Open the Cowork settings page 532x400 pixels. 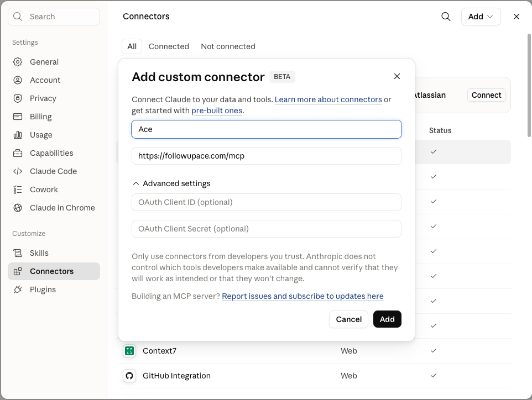(54, 190)
